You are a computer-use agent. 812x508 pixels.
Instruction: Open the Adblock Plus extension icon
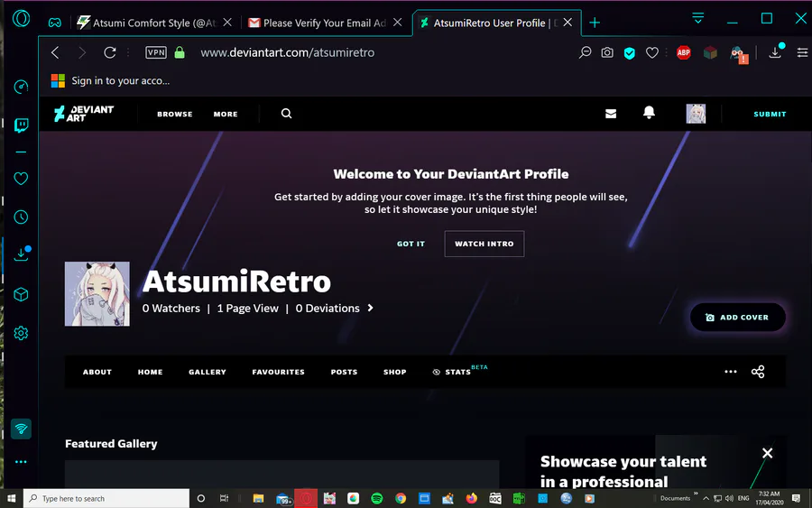pyautogui.click(x=684, y=52)
